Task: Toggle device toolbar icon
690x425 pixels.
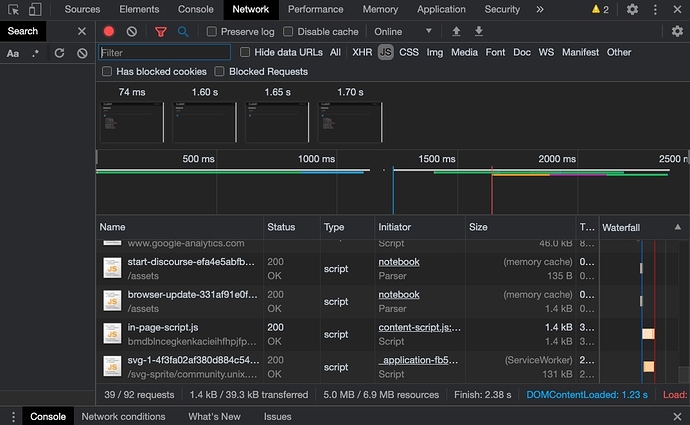Action: click(35, 9)
